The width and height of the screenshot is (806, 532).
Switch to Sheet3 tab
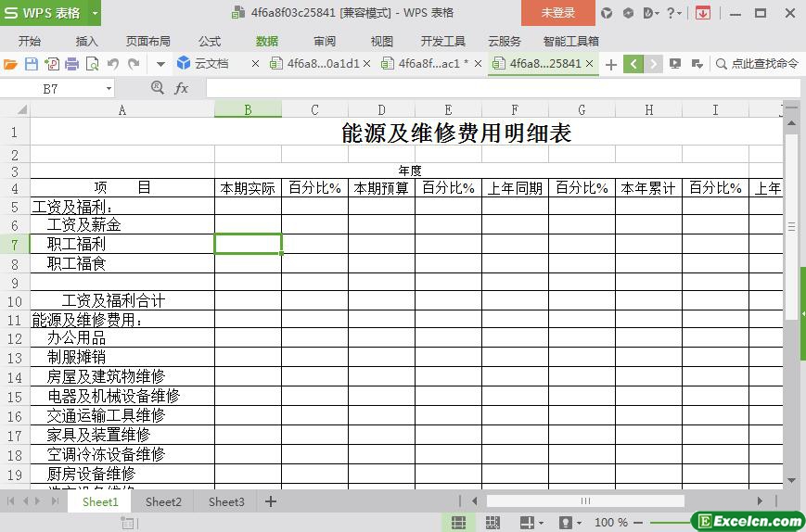pyautogui.click(x=226, y=501)
